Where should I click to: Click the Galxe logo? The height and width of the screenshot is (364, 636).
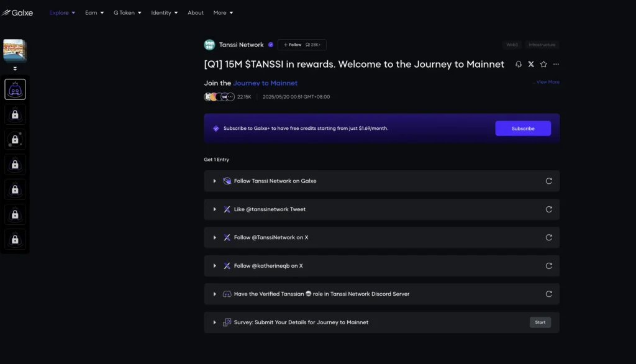click(x=17, y=12)
